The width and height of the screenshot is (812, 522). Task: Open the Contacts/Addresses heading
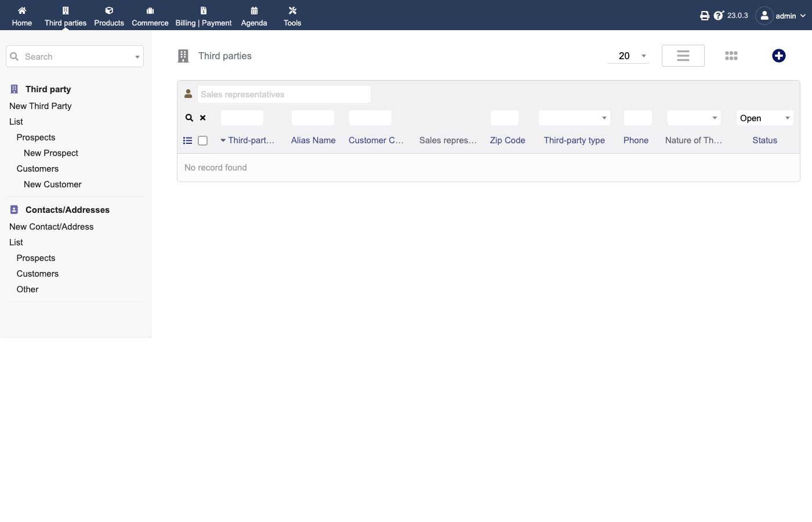point(67,210)
